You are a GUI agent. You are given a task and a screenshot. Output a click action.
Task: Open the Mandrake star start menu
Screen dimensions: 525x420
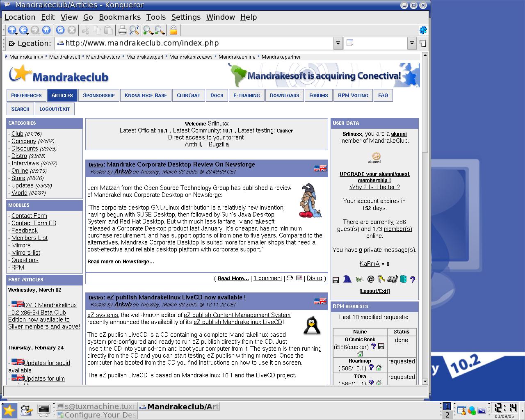(x=9, y=410)
